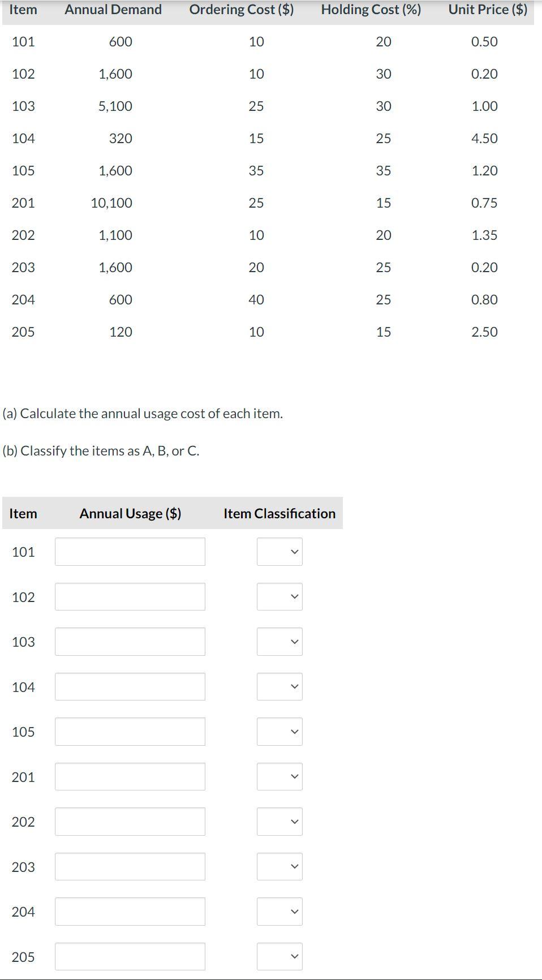
Task: Expand the classification selector for item 103
Action: (x=279, y=641)
